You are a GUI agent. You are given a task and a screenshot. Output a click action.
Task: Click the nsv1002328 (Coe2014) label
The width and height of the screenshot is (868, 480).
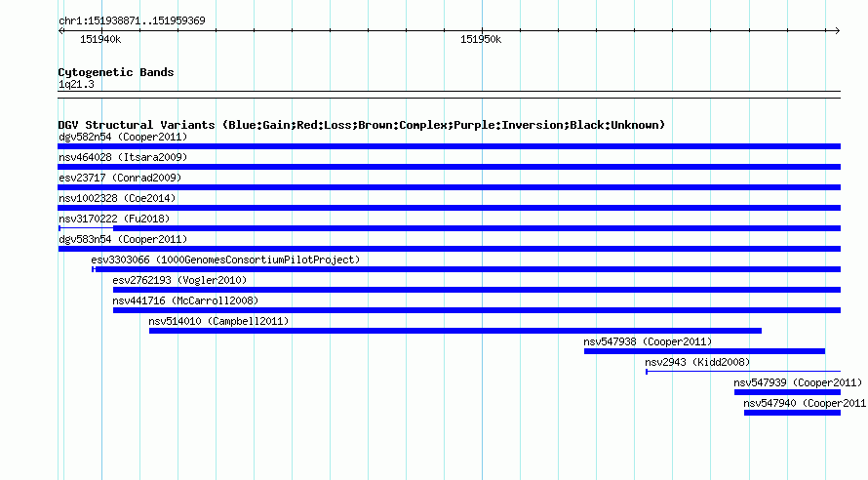tap(117, 198)
